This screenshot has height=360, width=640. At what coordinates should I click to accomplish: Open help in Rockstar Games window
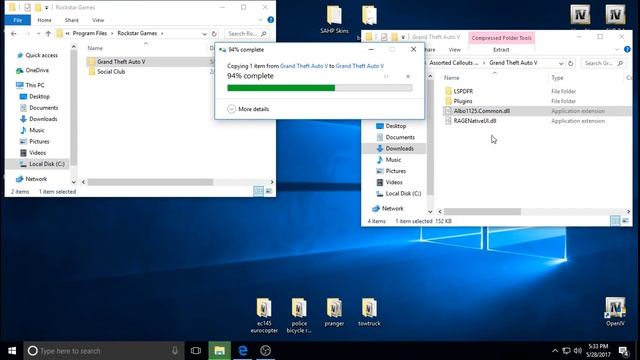pos(270,20)
